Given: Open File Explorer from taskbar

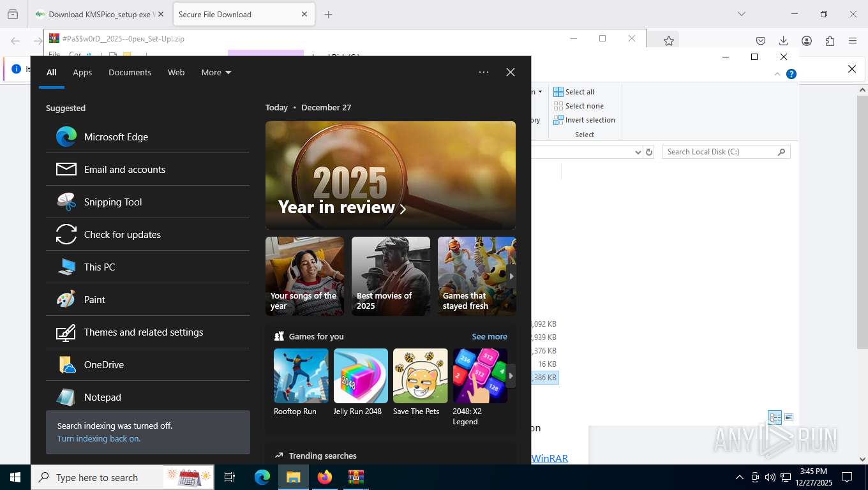Looking at the screenshot, I should (x=293, y=477).
